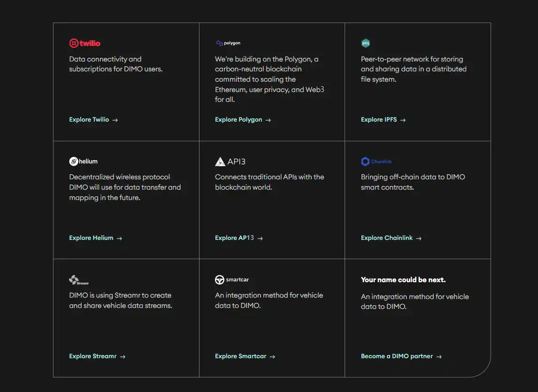The width and height of the screenshot is (538, 392).
Task: Click the Streamr logo
Action: click(79, 280)
